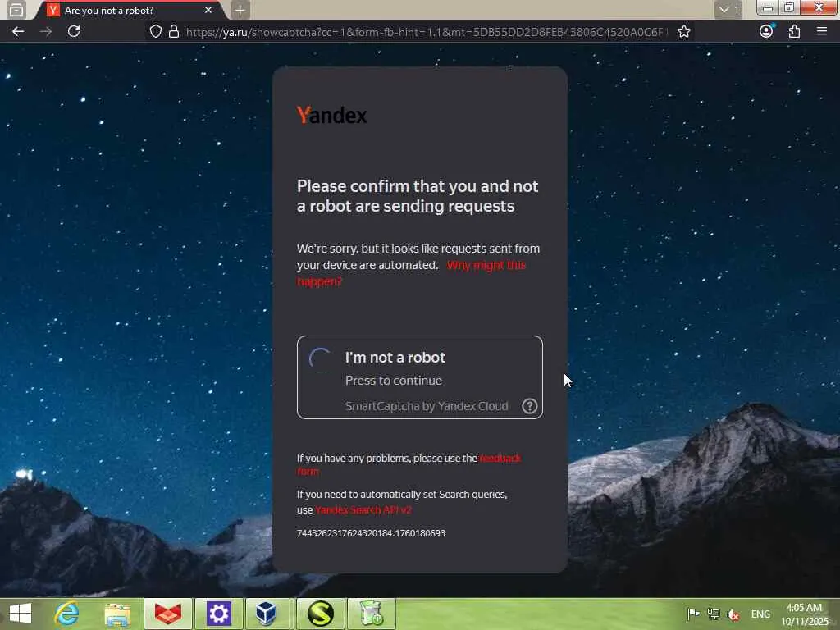This screenshot has width=840, height=630.
Task: Open the VirtualBox cube icon on taskbar
Action: [267, 614]
